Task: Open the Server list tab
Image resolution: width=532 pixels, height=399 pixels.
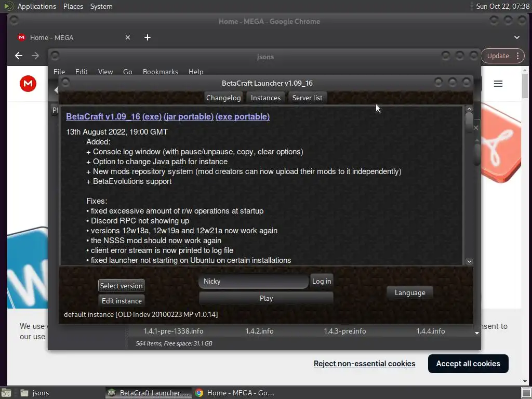Action: (308, 98)
